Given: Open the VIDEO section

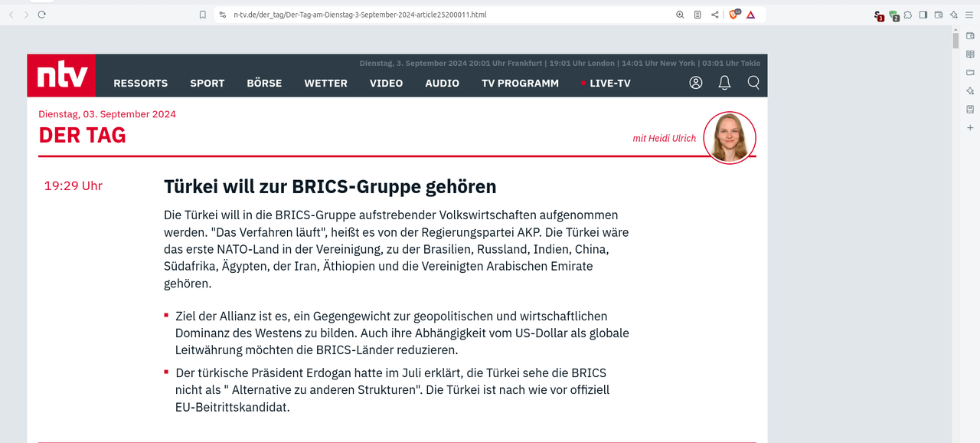Looking at the screenshot, I should pyautogui.click(x=386, y=83).
